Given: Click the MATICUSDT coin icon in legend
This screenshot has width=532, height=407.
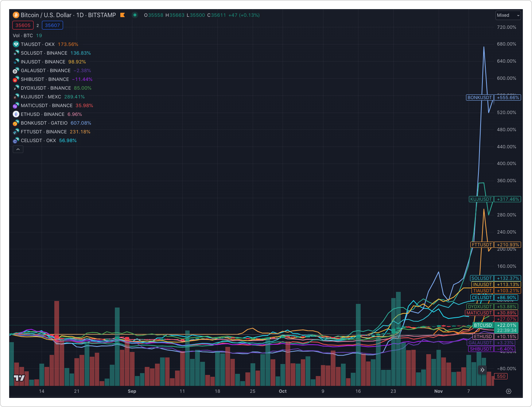Looking at the screenshot, I should coord(16,105).
